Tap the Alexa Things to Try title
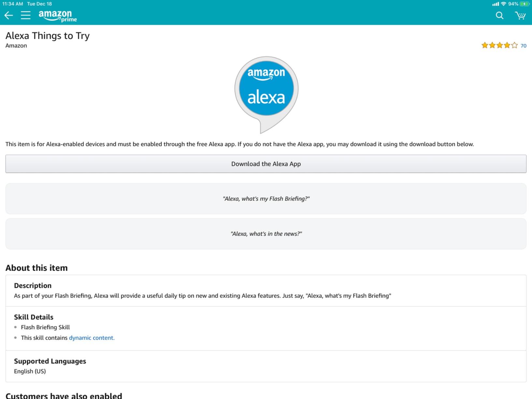Screen dimensions: 532x399 click(47, 36)
